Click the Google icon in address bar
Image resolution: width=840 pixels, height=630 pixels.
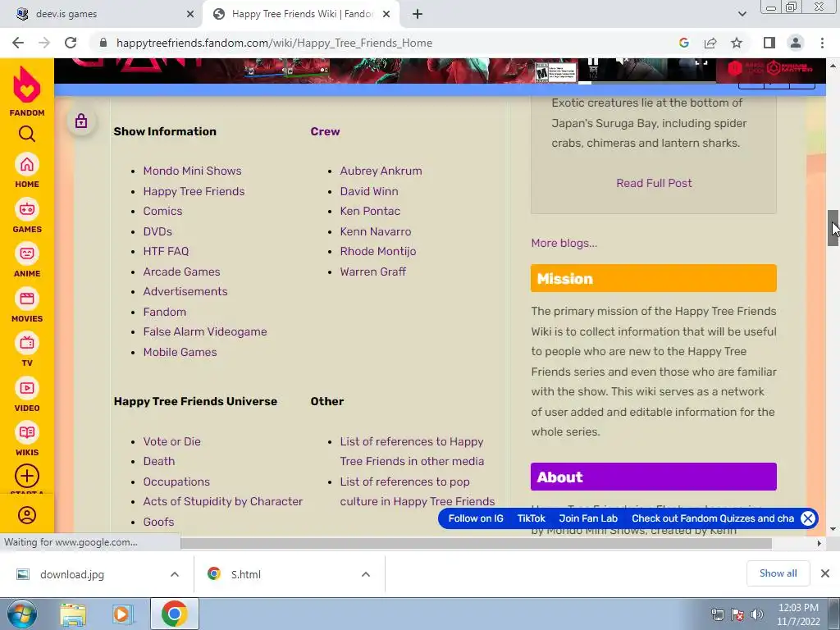click(x=683, y=43)
